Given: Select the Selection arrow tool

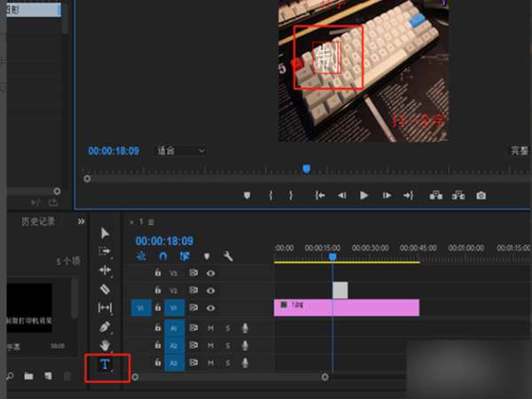Looking at the screenshot, I should coord(105,233).
